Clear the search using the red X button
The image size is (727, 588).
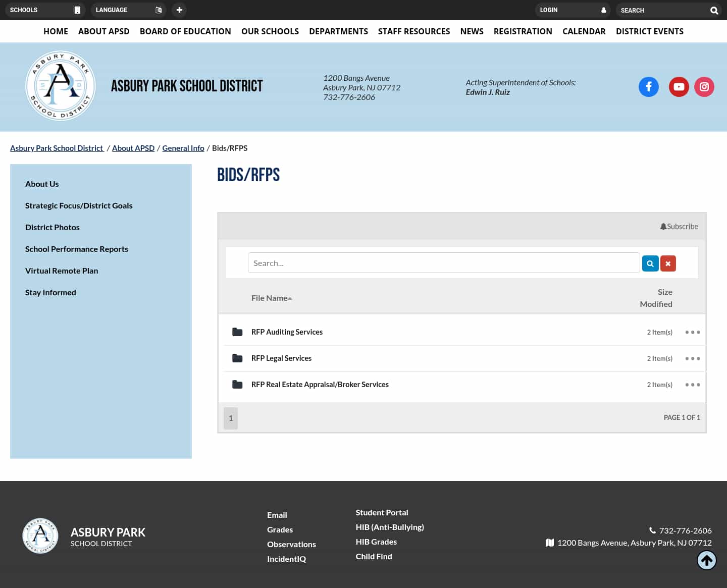click(668, 263)
